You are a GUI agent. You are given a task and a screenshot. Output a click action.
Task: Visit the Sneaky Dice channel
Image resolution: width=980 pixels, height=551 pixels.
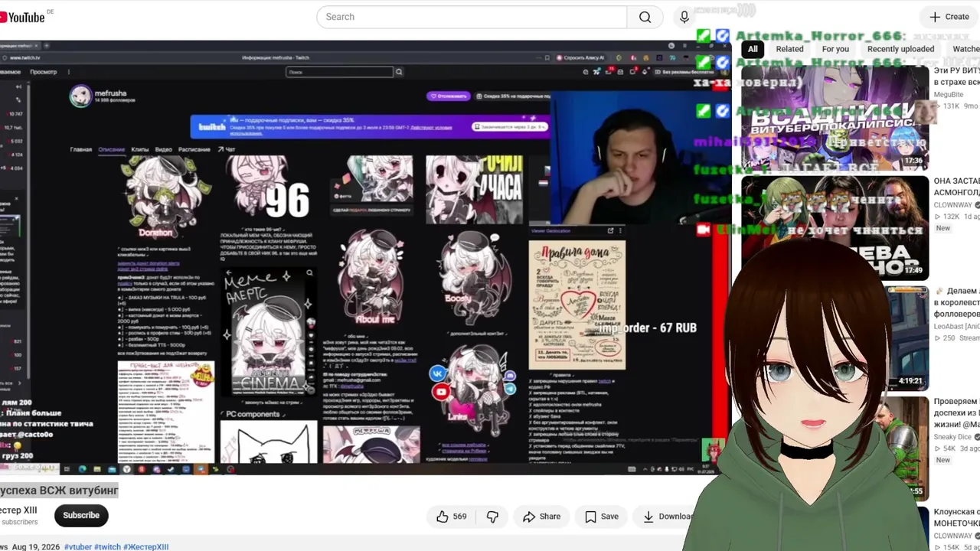pos(952,437)
